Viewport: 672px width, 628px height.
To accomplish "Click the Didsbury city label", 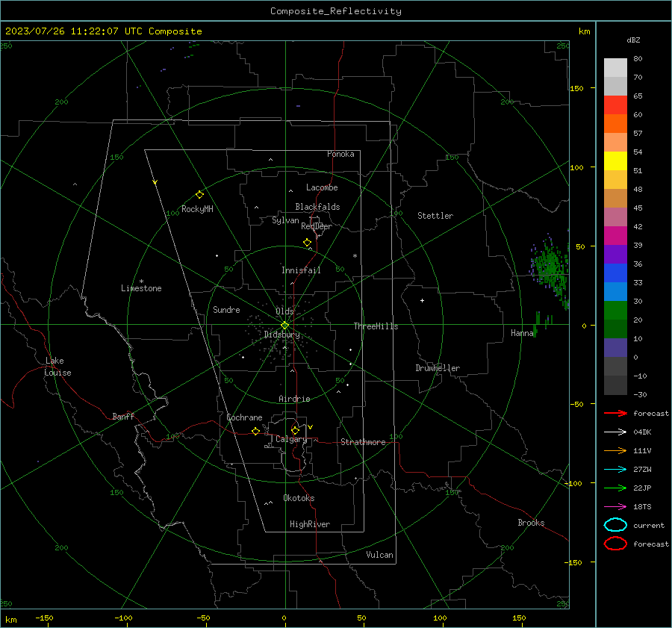I will click(x=281, y=335).
